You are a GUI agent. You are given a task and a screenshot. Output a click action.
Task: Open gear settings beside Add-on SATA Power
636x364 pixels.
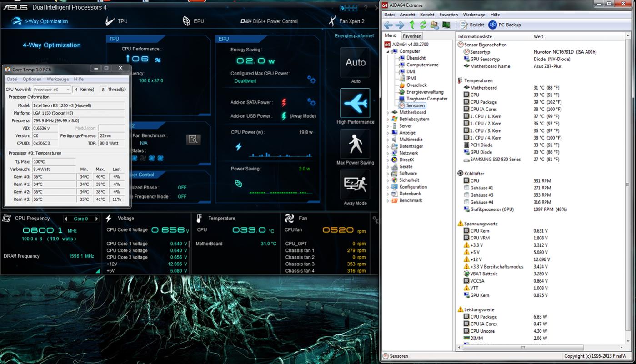pyautogui.click(x=311, y=102)
